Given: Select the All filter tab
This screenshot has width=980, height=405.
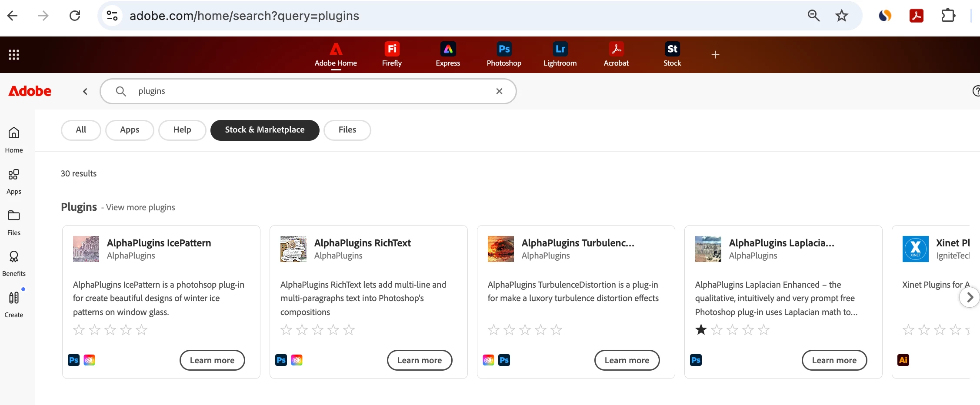Looking at the screenshot, I should point(81,130).
